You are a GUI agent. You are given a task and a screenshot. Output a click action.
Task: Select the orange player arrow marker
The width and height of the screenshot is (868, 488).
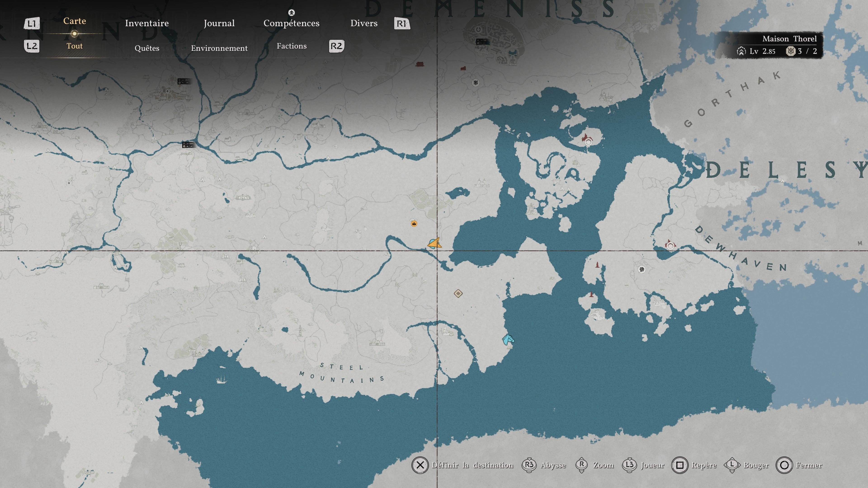435,243
